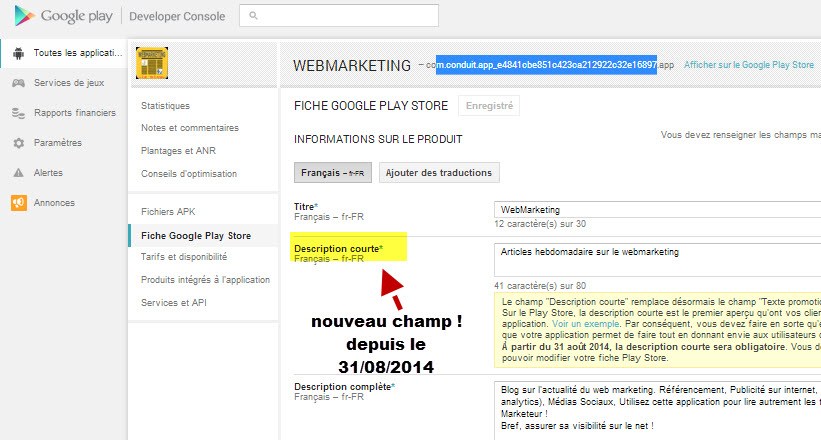This screenshot has height=440, width=821.
Task: Click the Voir un exemple link
Action: pos(585,324)
